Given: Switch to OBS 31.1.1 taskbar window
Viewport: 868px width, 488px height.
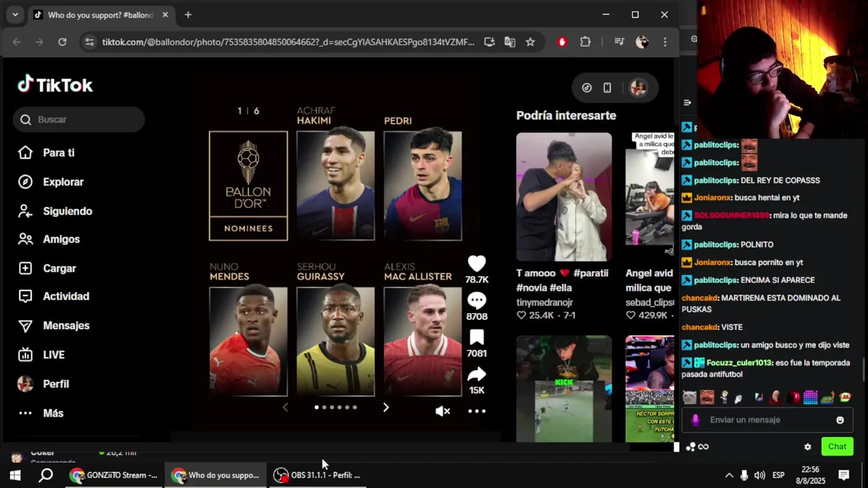Looking at the screenshot, I should click(319, 475).
